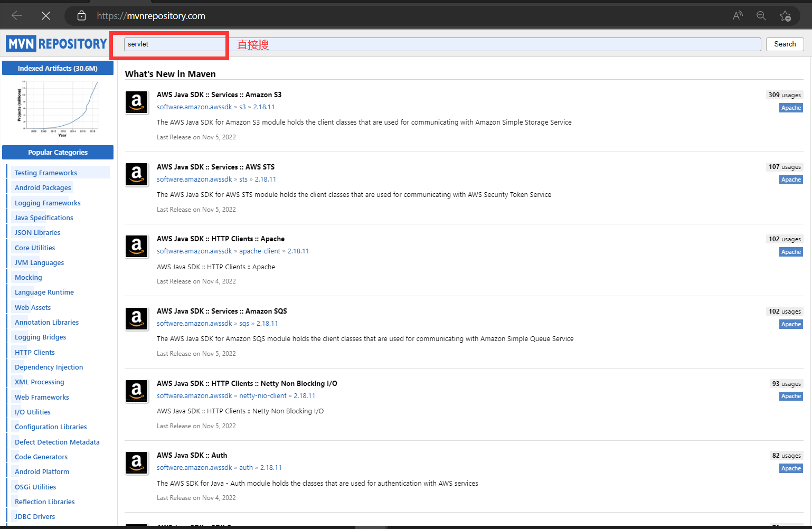
Task: Open the AWS SDK Auth artifact logo
Action: tap(137, 463)
